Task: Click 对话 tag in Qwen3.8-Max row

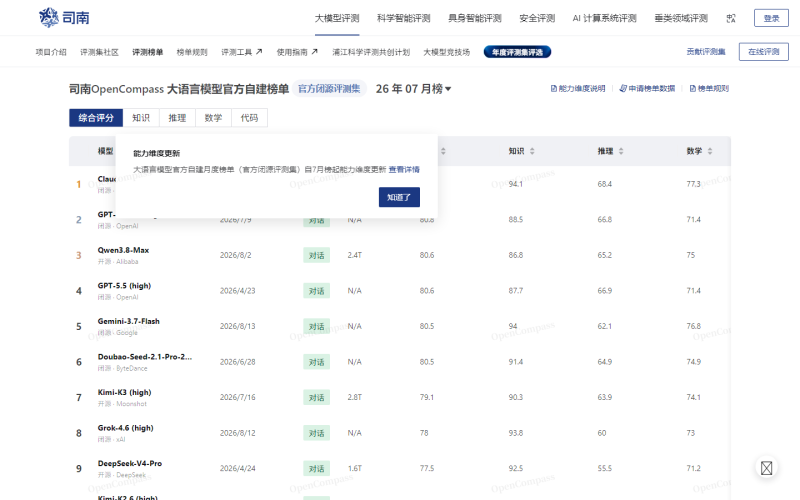Action: pos(316,255)
